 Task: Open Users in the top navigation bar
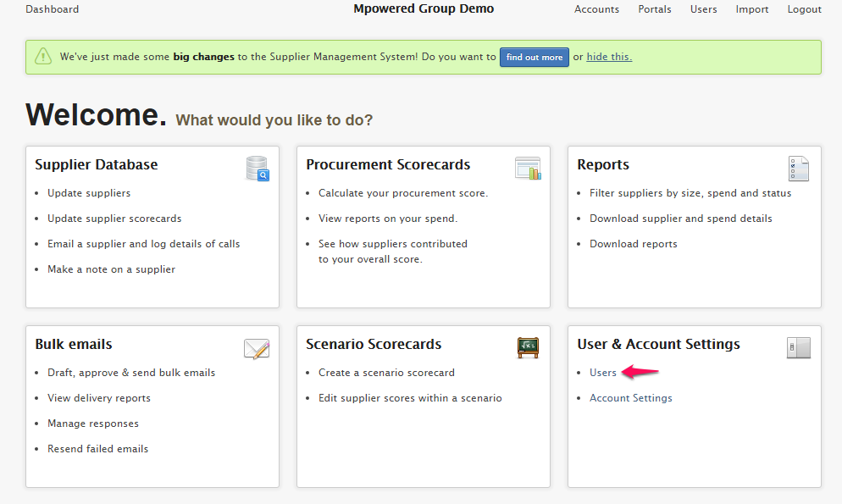(703, 9)
